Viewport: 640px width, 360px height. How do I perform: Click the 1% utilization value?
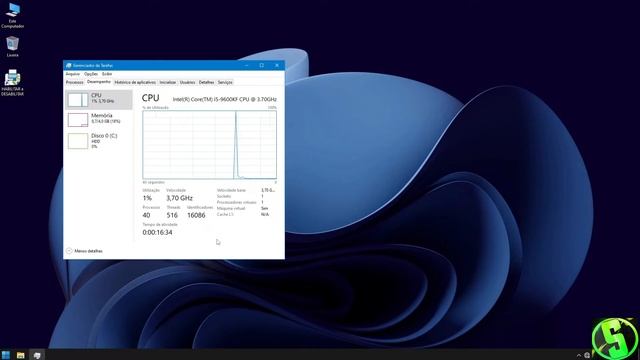[147, 198]
